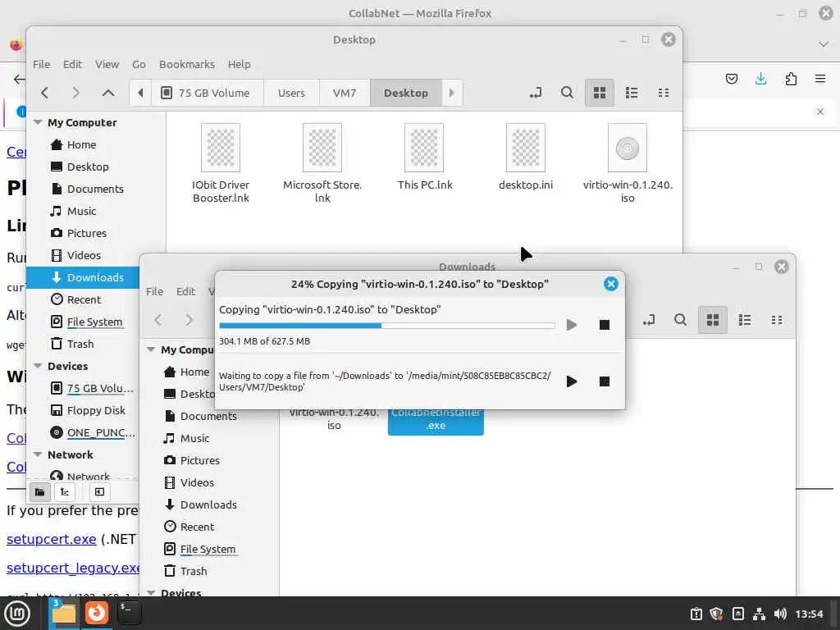Open Go menu in Desktop window
840x630 pixels.
139,64
